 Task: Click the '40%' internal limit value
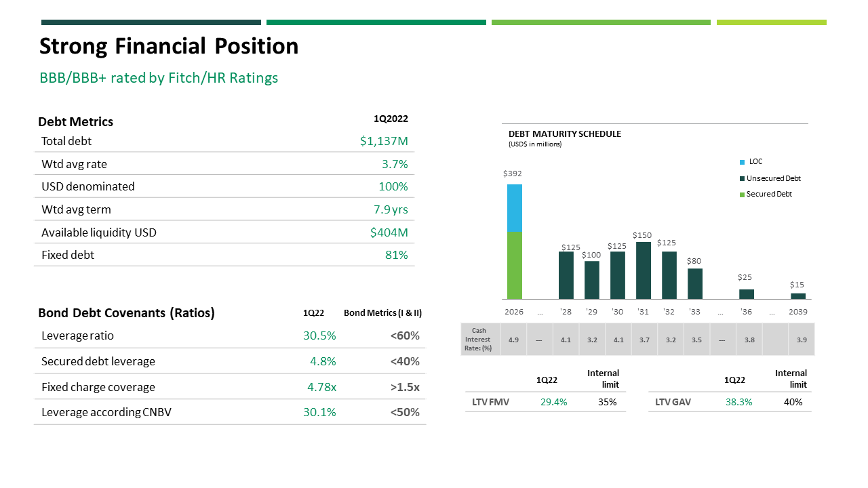[x=793, y=402]
